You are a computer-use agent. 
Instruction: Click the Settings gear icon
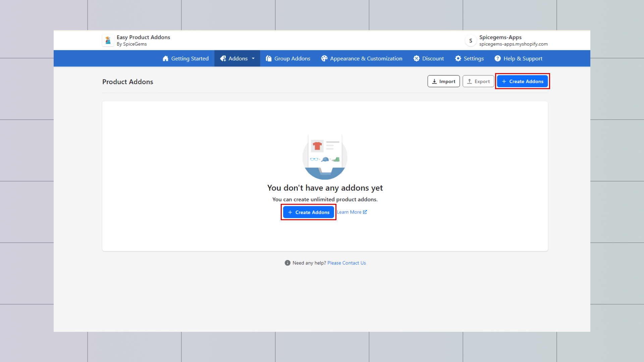point(458,59)
